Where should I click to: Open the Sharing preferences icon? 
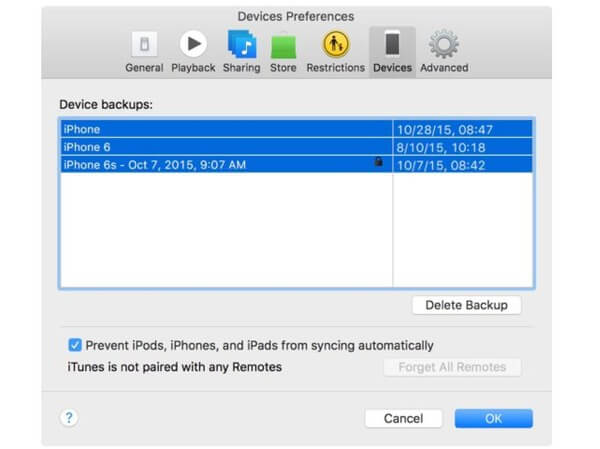(x=242, y=44)
